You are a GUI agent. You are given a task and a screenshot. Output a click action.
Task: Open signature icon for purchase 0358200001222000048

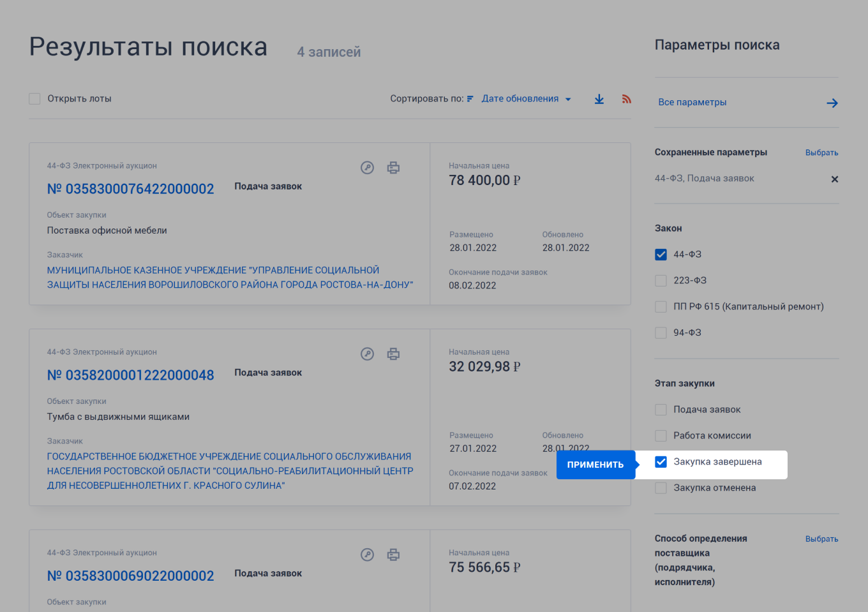click(x=367, y=354)
